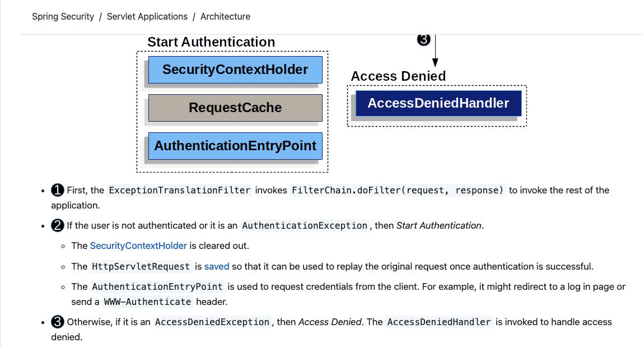Click the number 1 callout icon

tap(58, 190)
